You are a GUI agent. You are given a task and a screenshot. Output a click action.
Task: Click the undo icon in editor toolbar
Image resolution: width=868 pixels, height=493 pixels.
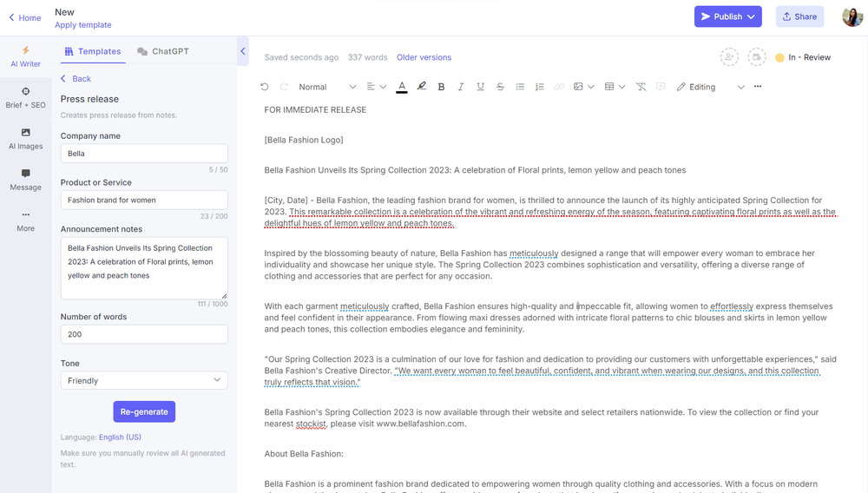pos(265,87)
